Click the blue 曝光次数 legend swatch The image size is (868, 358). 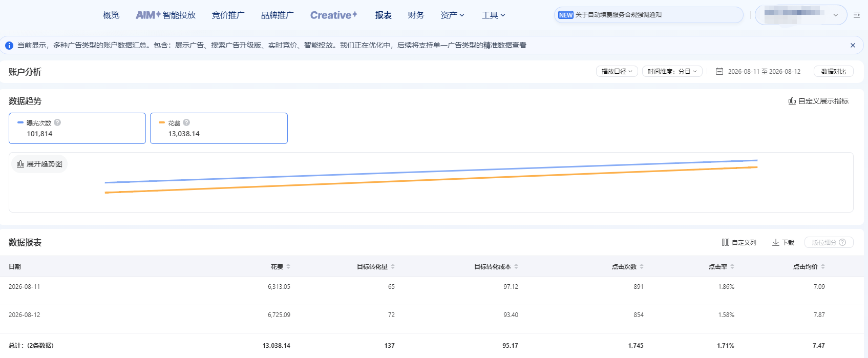click(20, 122)
